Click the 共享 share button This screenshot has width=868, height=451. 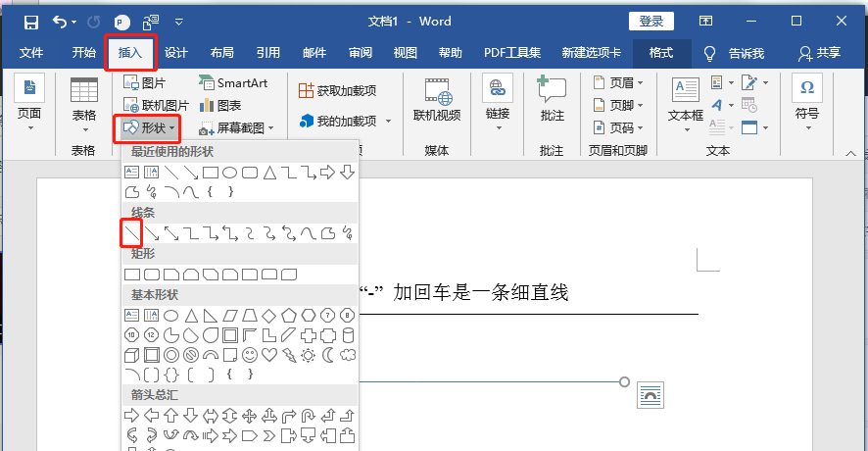click(820, 53)
